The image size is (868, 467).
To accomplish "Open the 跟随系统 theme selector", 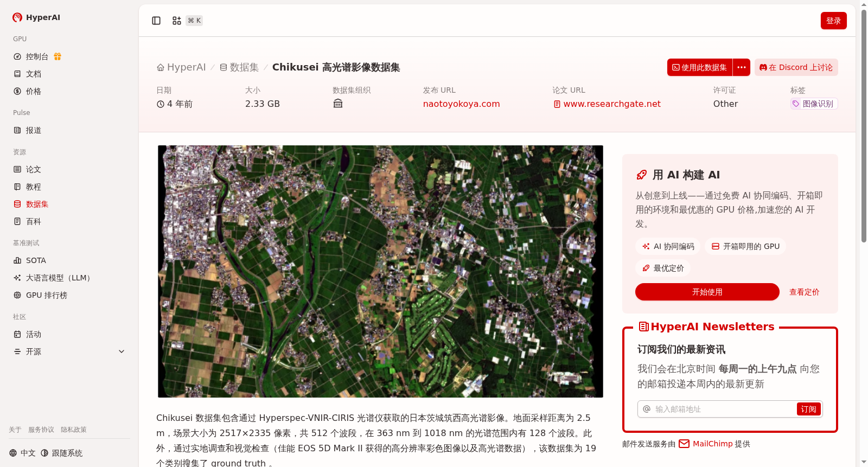I will coord(62,453).
